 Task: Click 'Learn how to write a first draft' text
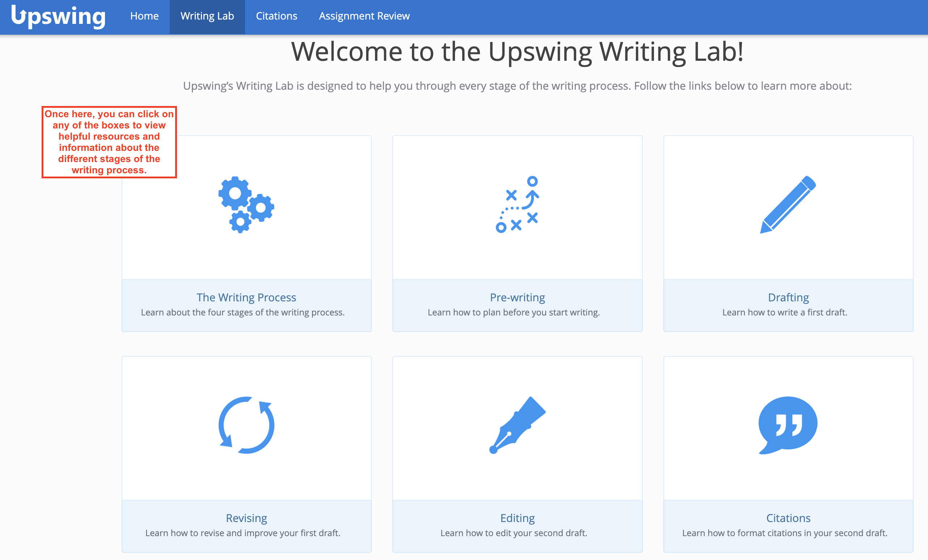[x=785, y=312]
